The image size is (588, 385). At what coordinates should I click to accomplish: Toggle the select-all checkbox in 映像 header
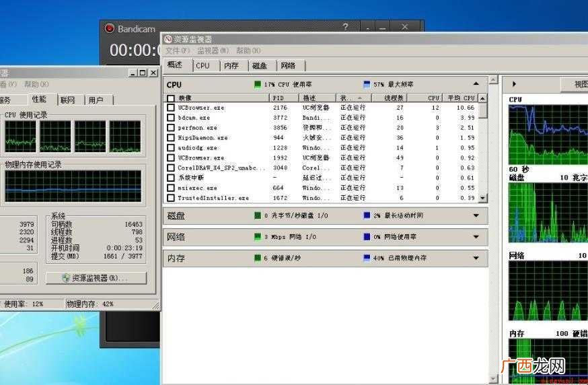point(171,98)
